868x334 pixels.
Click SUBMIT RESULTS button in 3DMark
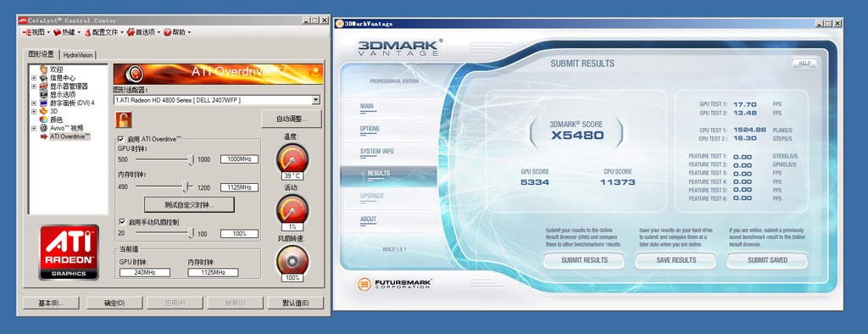tap(584, 260)
